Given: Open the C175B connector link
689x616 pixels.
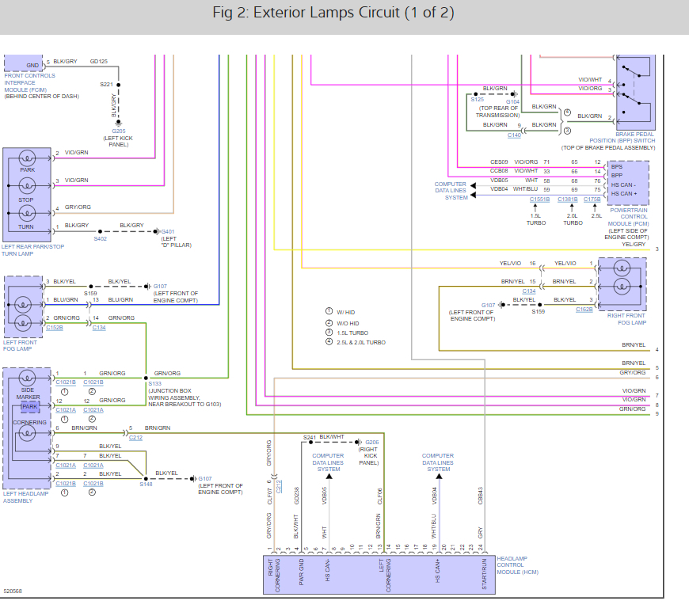Looking at the screenshot, I should click(592, 200).
